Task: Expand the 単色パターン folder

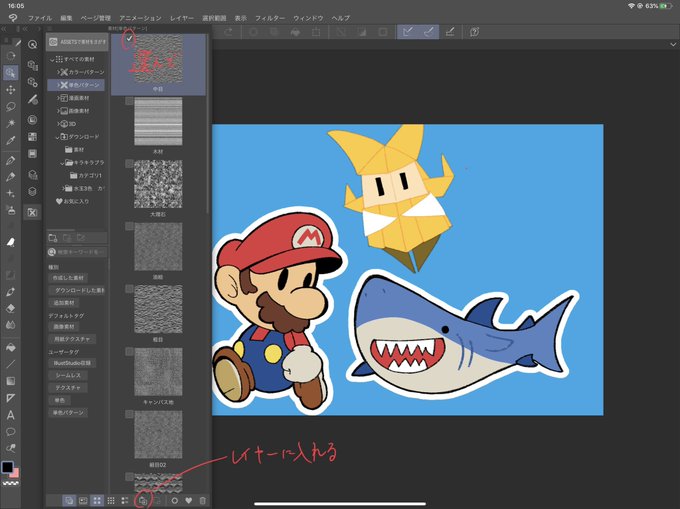Action: [58, 85]
